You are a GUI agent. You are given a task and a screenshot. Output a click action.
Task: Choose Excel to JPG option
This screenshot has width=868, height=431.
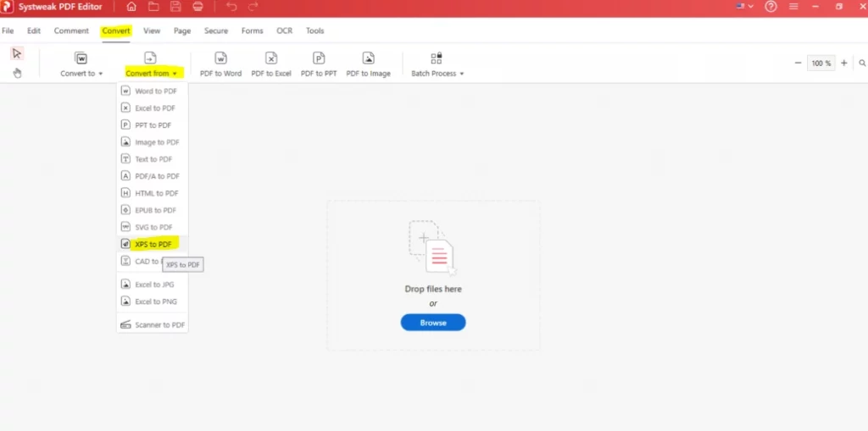(153, 285)
